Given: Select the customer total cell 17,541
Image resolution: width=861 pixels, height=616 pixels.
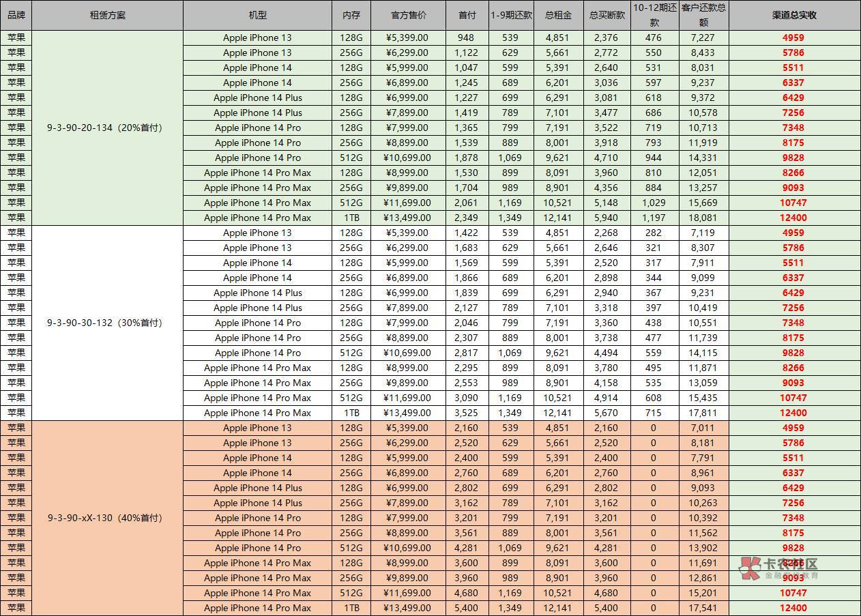Looking at the screenshot, I should click(x=703, y=608).
